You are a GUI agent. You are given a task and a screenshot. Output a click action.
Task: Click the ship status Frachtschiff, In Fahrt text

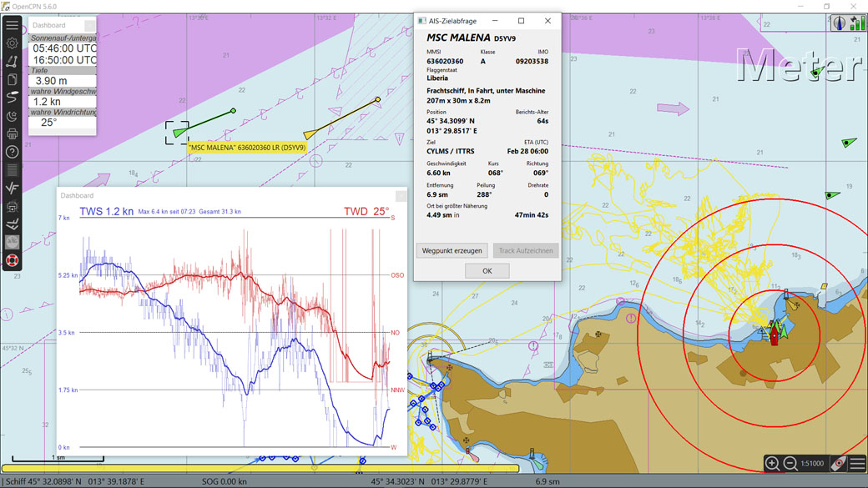click(x=486, y=91)
